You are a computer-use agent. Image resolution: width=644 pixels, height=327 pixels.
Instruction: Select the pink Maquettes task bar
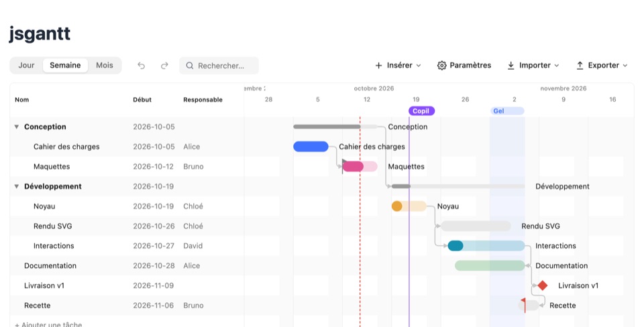click(x=360, y=167)
